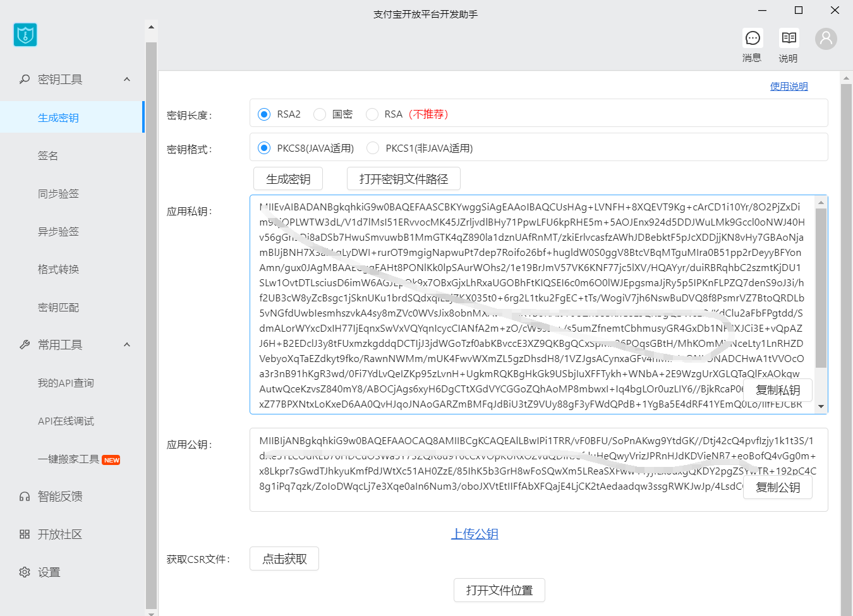Open the 同步验签 sidebar item
Screen dimensions: 853x616
(x=72, y=193)
